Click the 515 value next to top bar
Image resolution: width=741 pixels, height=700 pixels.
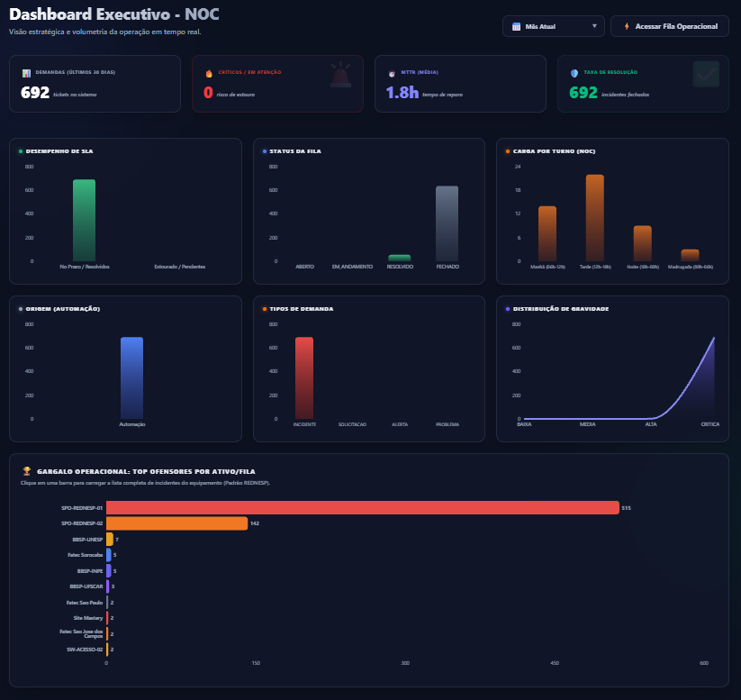[626, 508]
